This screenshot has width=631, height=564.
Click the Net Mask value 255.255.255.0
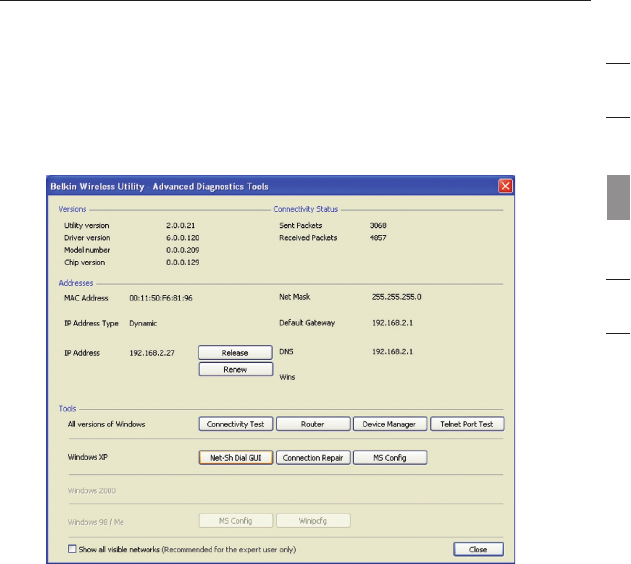(x=398, y=297)
